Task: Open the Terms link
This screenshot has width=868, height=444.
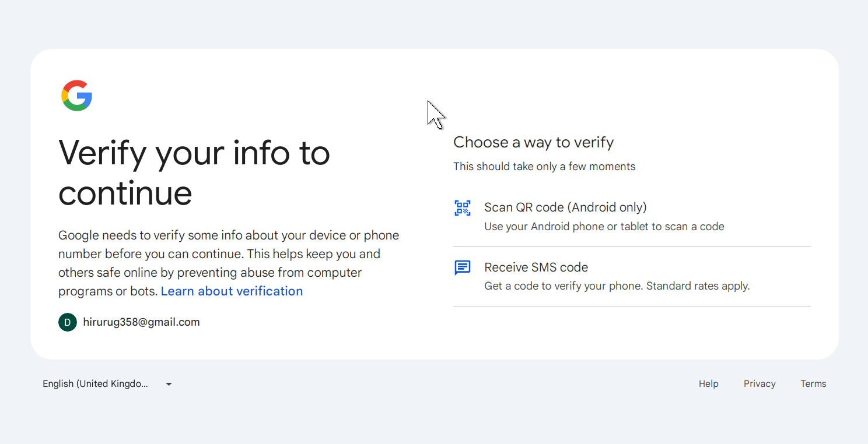Action: [x=813, y=384]
